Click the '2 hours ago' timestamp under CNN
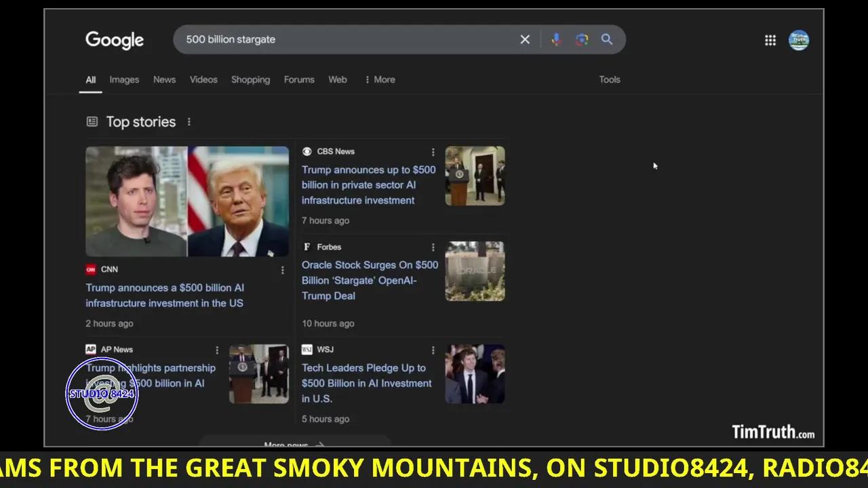Viewport: 868px width, 488px height. [x=109, y=323]
